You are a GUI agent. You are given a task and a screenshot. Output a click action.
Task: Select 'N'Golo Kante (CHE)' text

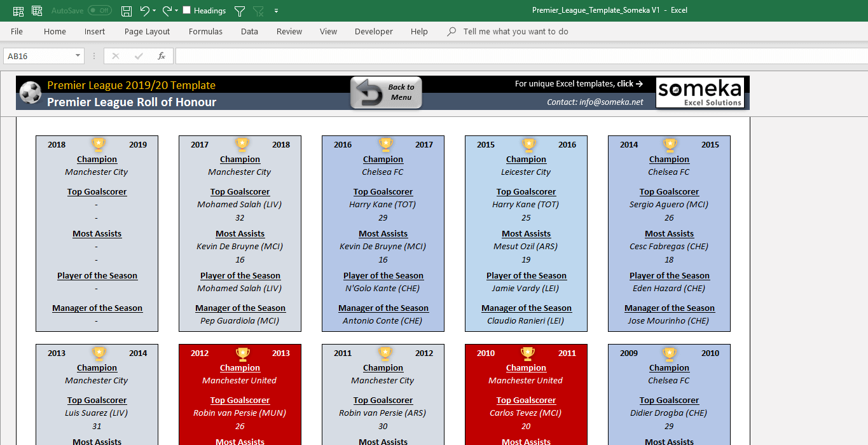383,289
